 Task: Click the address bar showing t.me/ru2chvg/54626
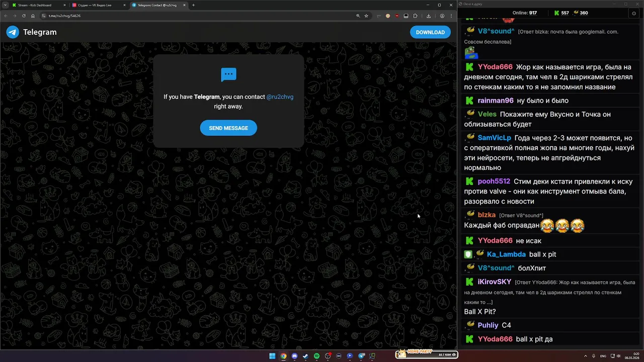click(201, 16)
